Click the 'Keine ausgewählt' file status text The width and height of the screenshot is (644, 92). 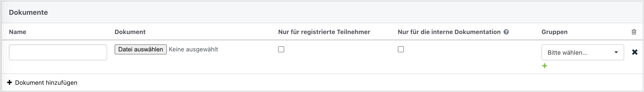pos(193,49)
